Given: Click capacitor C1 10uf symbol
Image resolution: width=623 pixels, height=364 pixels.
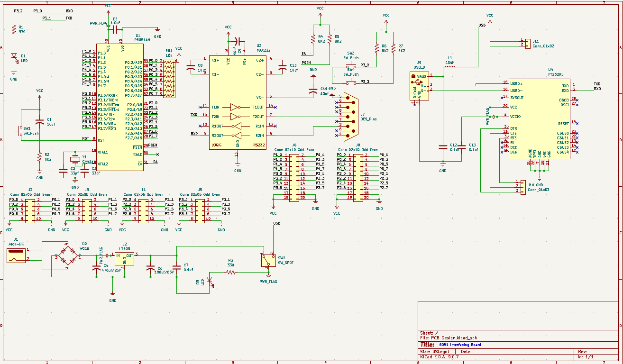Looking at the screenshot, I should pyautogui.click(x=40, y=123).
